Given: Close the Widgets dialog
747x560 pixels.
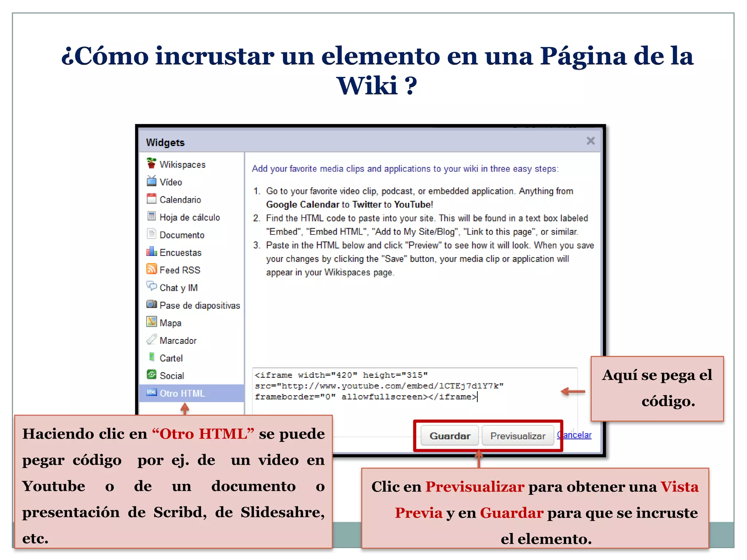Looking at the screenshot, I should pyautogui.click(x=591, y=141).
